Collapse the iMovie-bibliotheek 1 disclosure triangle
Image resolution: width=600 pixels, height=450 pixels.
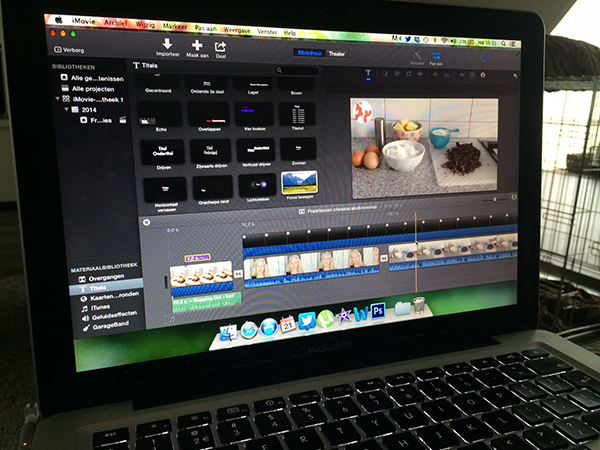point(57,99)
